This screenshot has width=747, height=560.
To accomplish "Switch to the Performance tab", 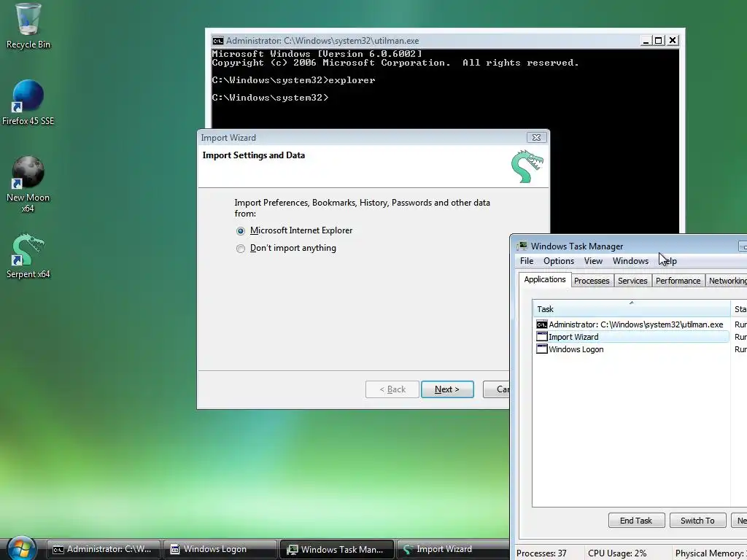I will click(678, 281).
